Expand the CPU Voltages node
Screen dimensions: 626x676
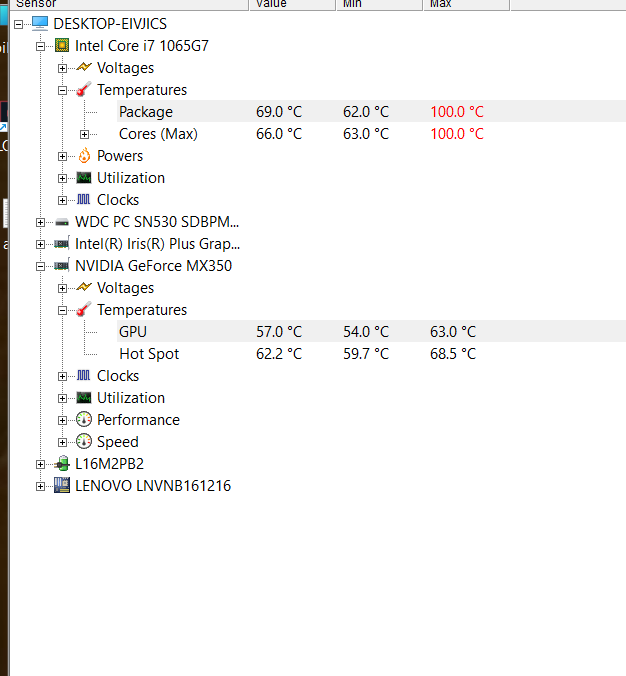pos(63,68)
